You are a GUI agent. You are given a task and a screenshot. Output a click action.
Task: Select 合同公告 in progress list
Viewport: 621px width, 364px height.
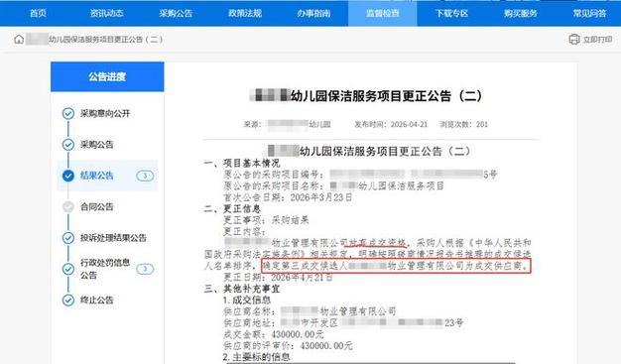[96, 206]
